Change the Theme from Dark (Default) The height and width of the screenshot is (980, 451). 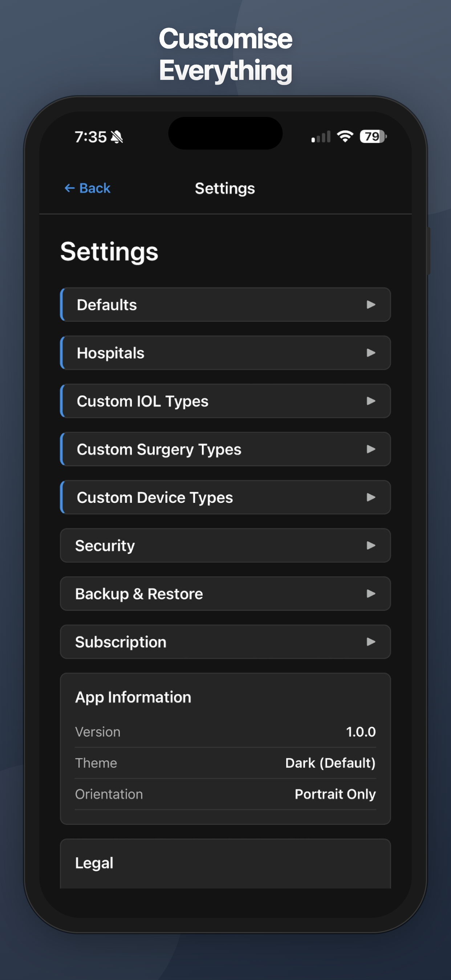[x=330, y=763]
